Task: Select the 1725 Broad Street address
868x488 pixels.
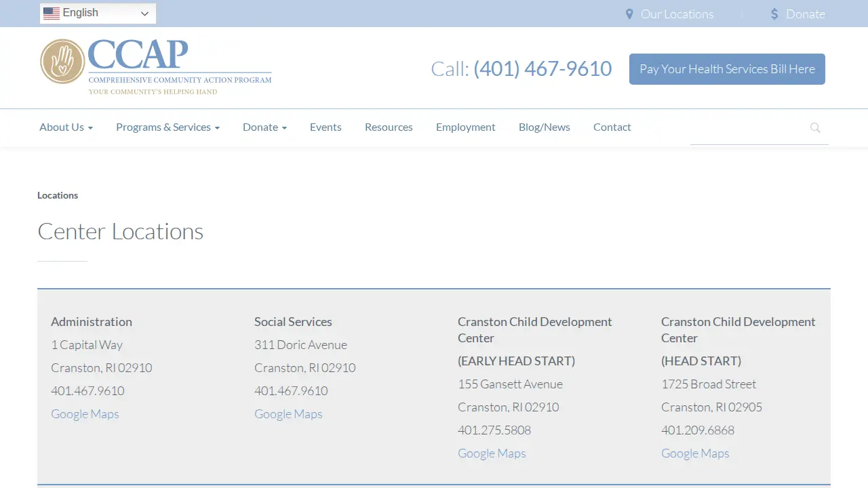Action: [709, 384]
